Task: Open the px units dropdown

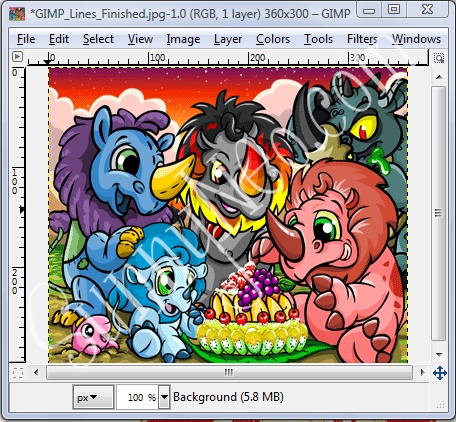Action: point(93,397)
